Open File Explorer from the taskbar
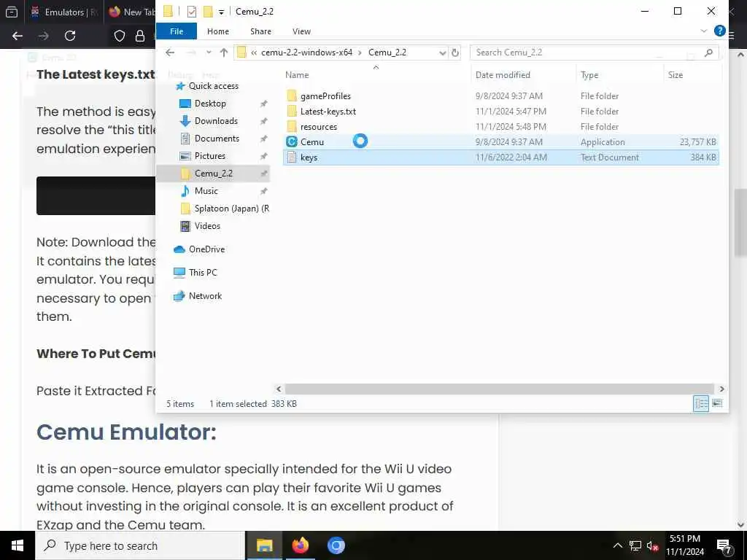This screenshot has height=560, width=747. point(264,545)
